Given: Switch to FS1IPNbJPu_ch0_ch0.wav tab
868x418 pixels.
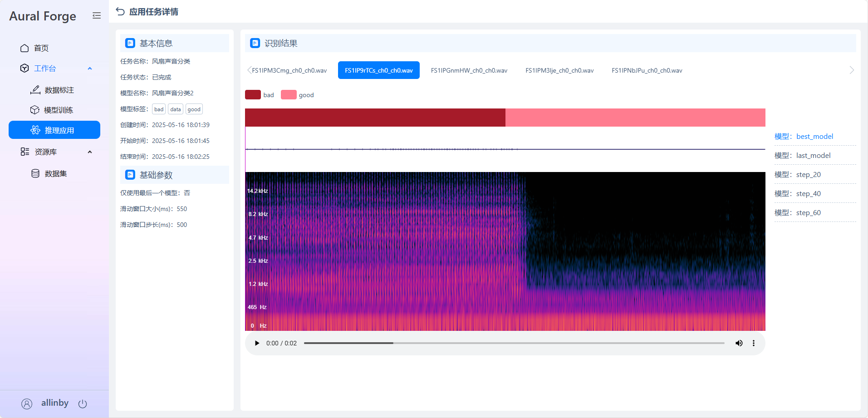Looking at the screenshot, I should 647,70.
